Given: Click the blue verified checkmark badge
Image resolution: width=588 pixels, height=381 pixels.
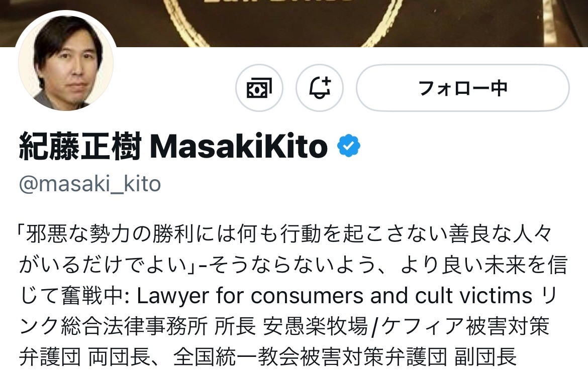Looking at the screenshot, I should click(x=349, y=146).
